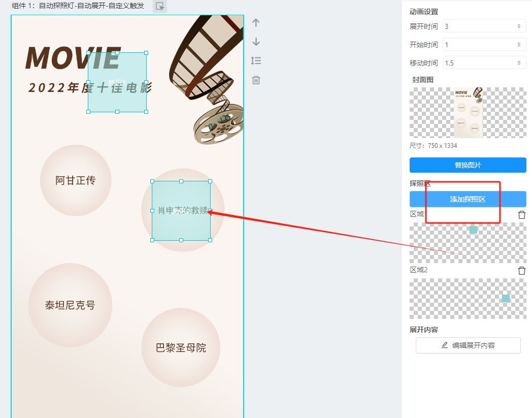Move the component up with the up arrow
The width and height of the screenshot is (532, 418).
coord(256,23)
